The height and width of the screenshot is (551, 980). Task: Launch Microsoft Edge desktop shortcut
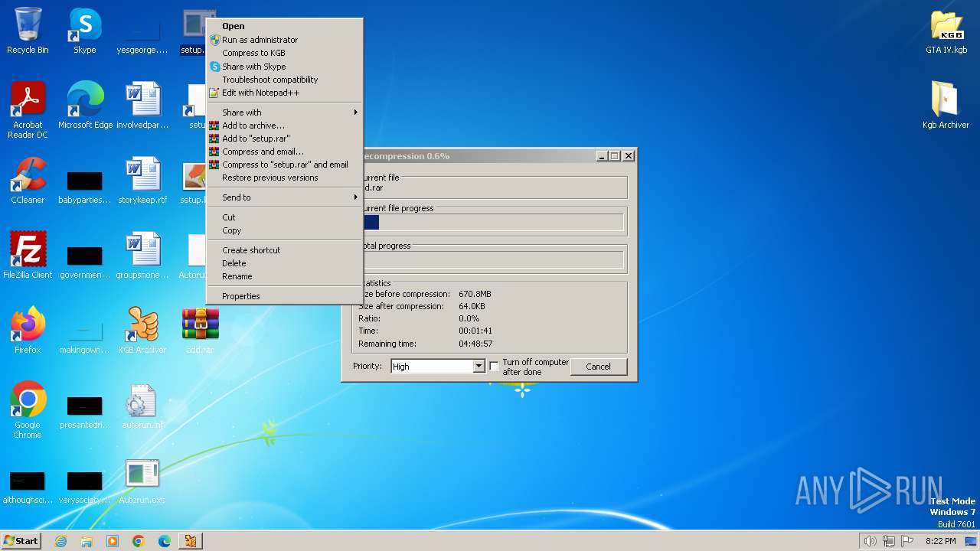[85, 106]
